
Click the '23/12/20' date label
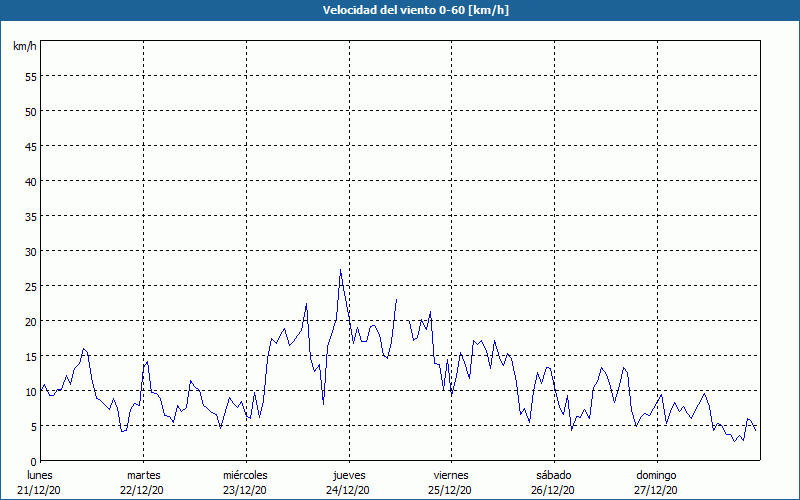[245, 490]
